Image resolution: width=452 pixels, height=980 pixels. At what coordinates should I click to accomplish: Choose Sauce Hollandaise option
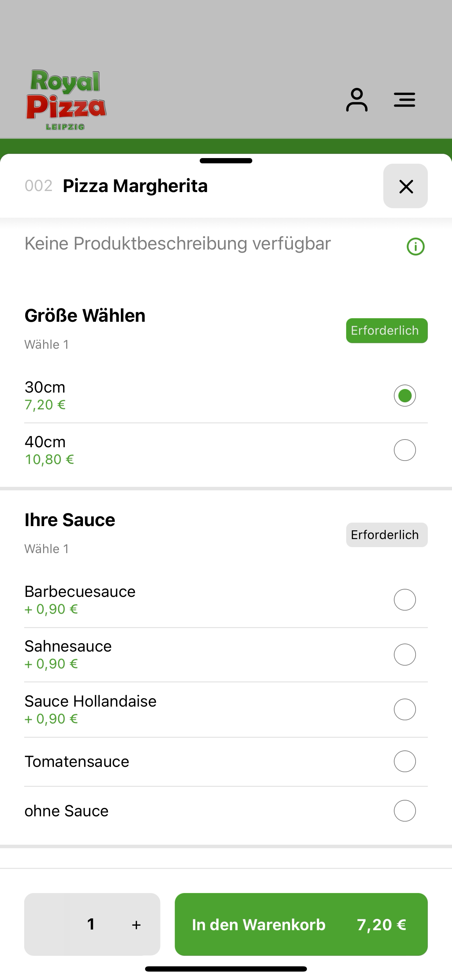coord(226,709)
